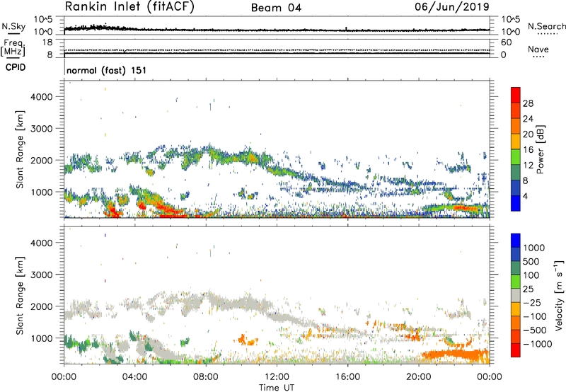
Task: Click the 'Slant Range [km]' label of velocity panel
Action: 20,295
